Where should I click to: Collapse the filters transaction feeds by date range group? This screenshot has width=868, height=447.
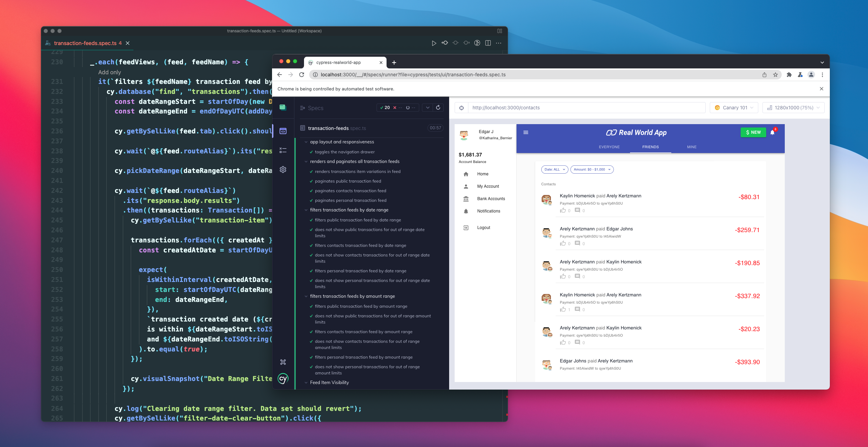pyautogui.click(x=306, y=210)
